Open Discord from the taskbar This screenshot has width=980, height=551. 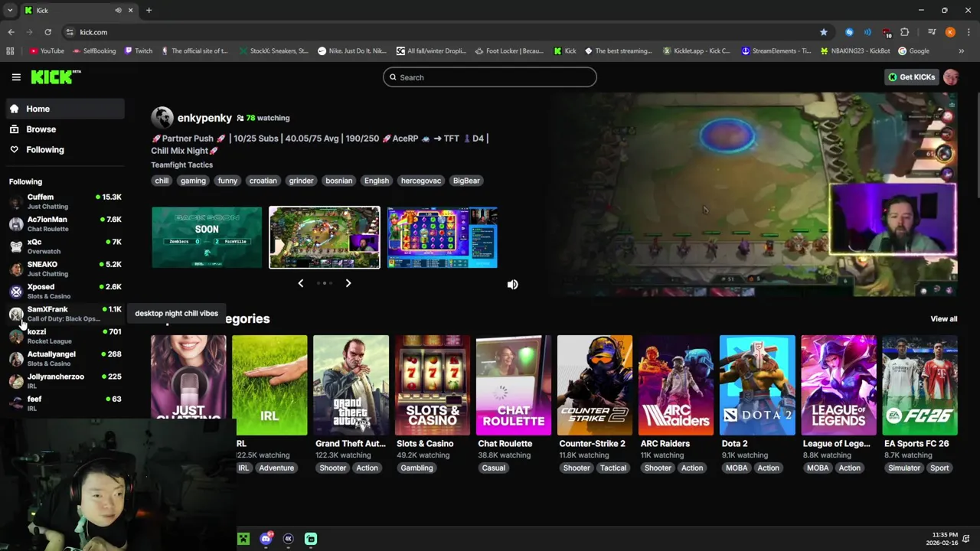(266, 539)
